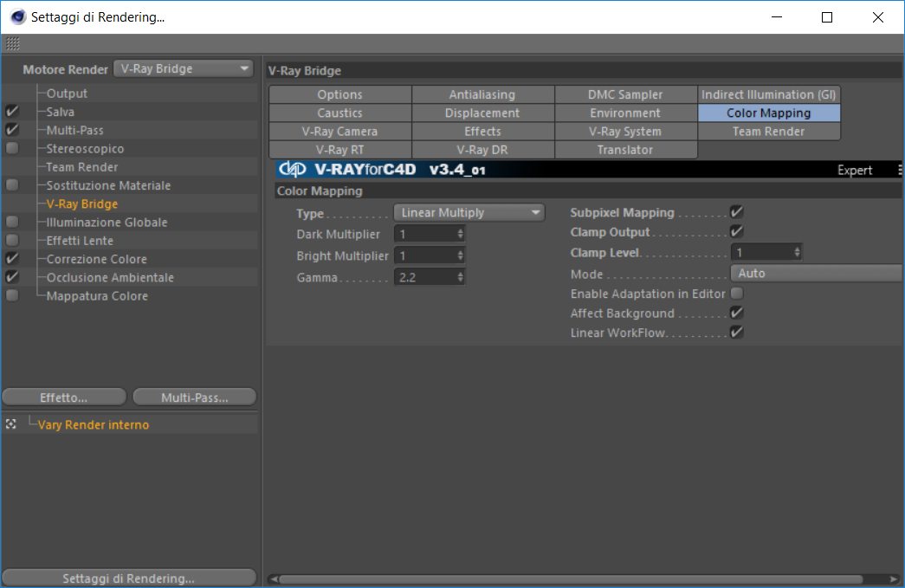
Task: Select Salva in settings tree
Action: pos(61,112)
